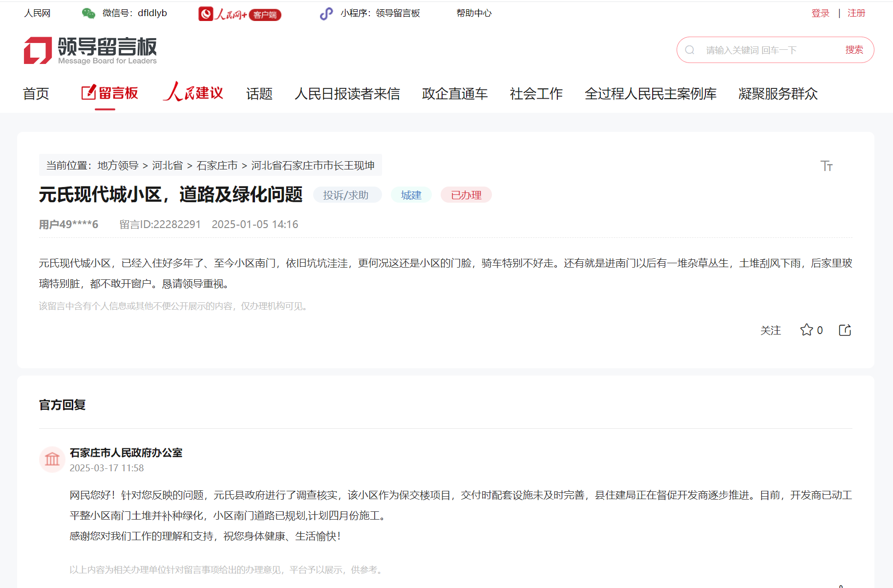Click the share icon beside the star
Viewport: 893px width, 588px height.
click(x=845, y=330)
